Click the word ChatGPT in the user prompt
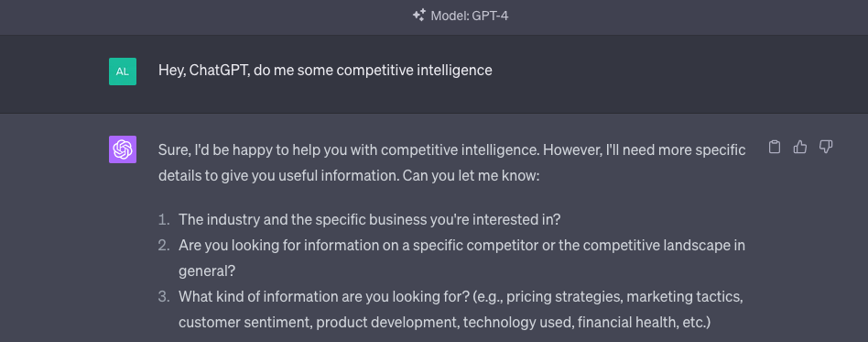This screenshot has width=868, height=342. (x=218, y=71)
